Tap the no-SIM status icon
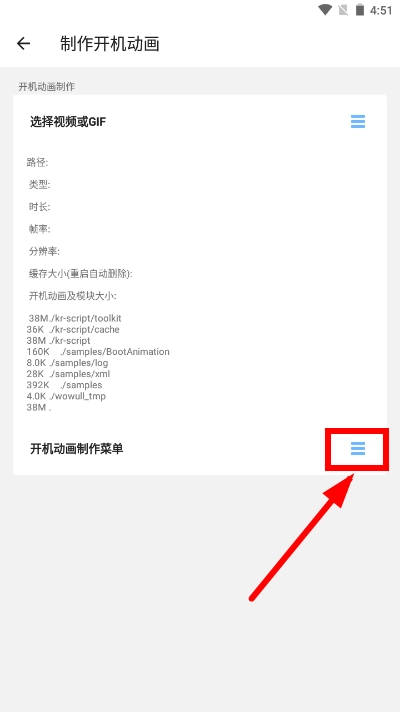This screenshot has width=400, height=712. pyautogui.click(x=343, y=10)
